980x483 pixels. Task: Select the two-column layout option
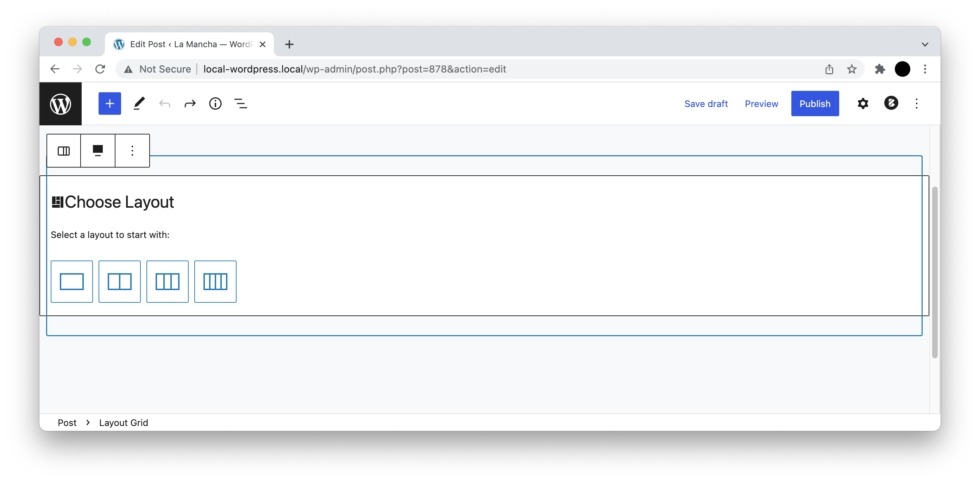coord(119,282)
